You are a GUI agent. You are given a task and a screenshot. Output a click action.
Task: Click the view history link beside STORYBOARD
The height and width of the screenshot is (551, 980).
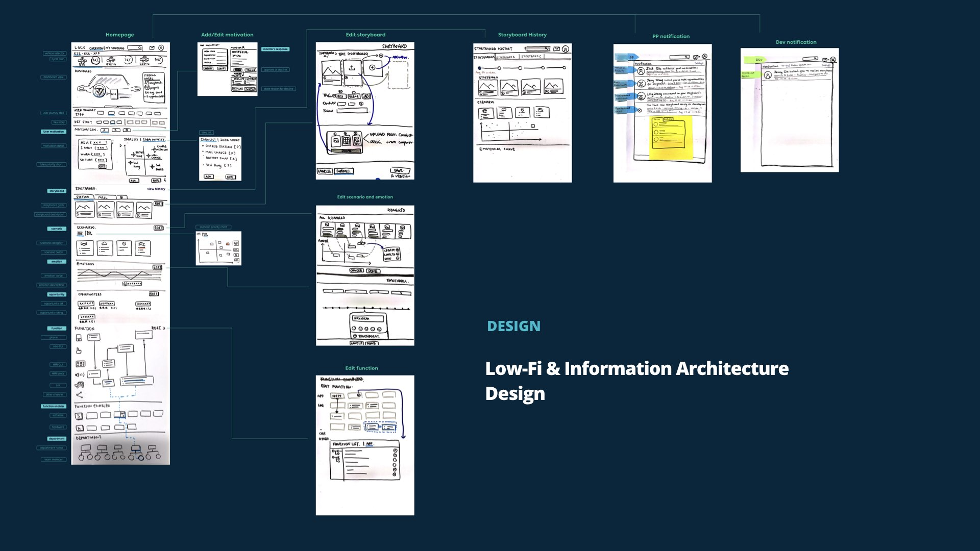(156, 189)
